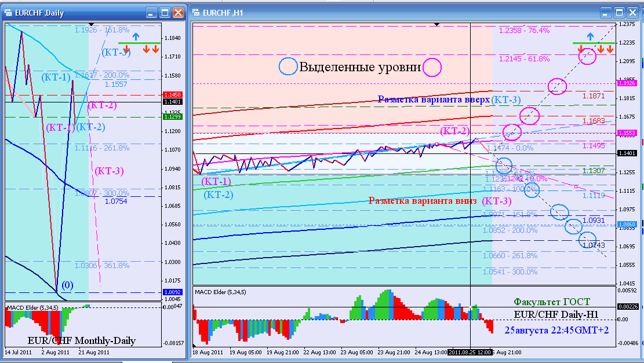Screen dimensions: 644x363
Task: Click the 1.1557 level value in Daily chart
Action: pos(116,84)
